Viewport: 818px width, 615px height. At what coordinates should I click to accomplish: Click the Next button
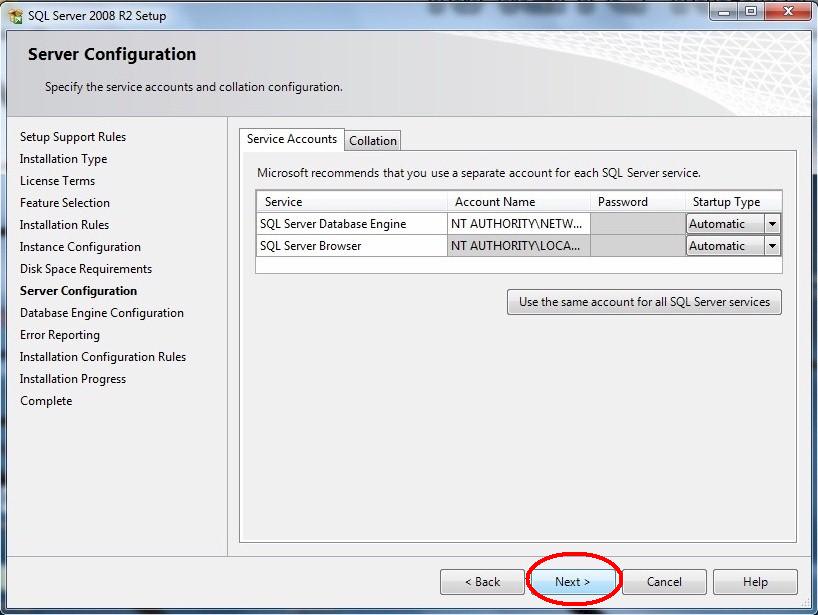572,582
